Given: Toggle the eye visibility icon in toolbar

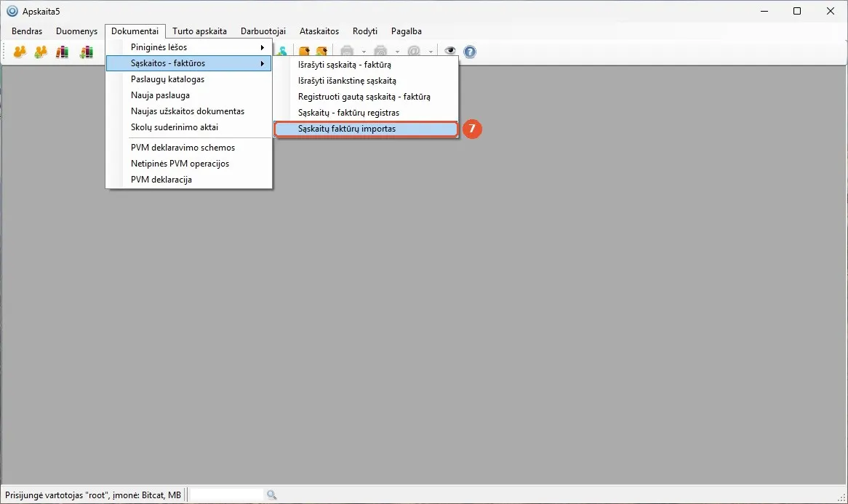Looking at the screenshot, I should [450, 52].
